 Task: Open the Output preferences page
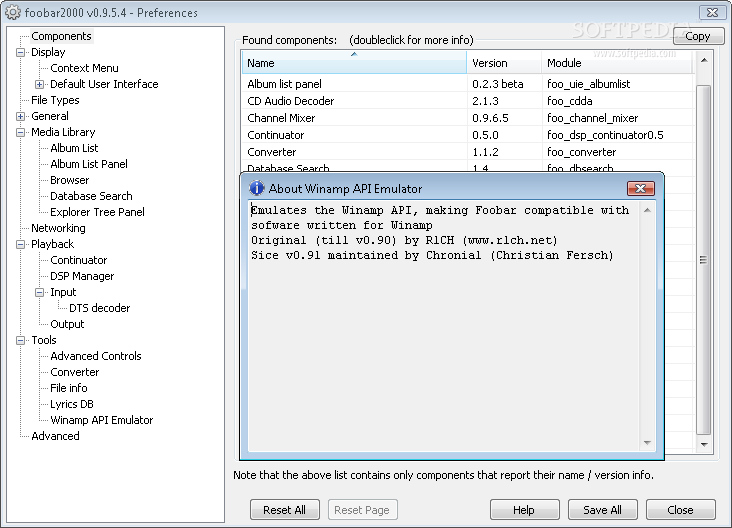(x=67, y=324)
